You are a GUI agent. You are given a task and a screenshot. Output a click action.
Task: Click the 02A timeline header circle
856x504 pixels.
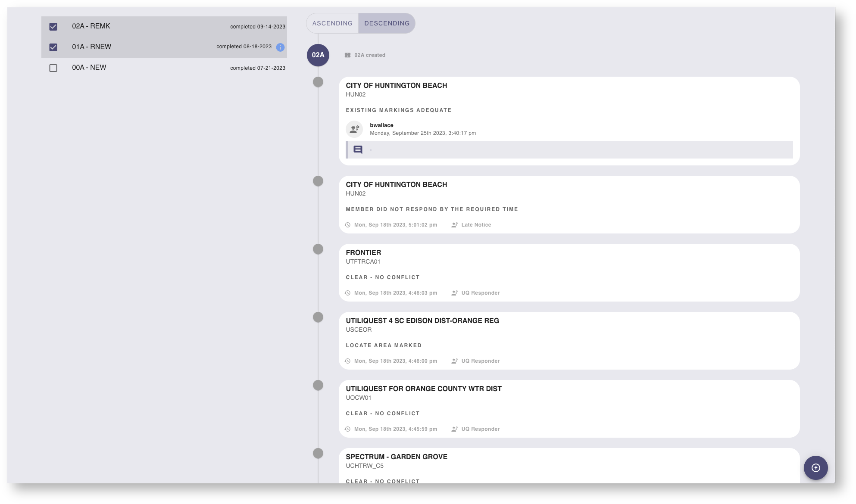coord(318,55)
